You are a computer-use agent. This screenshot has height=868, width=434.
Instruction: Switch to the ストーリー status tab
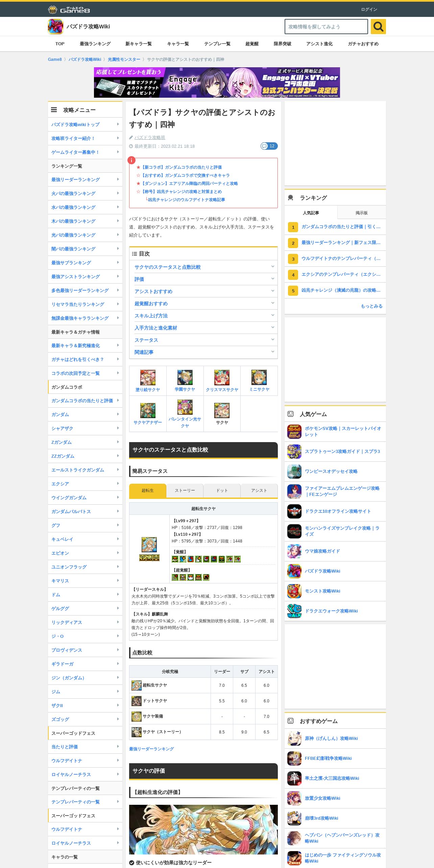coord(185,490)
